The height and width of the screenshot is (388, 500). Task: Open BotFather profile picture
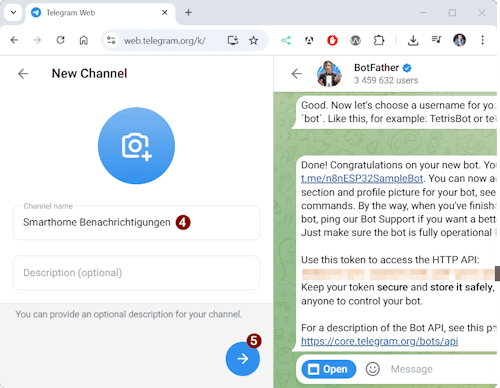pyautogui.click(x=329, y=73)
